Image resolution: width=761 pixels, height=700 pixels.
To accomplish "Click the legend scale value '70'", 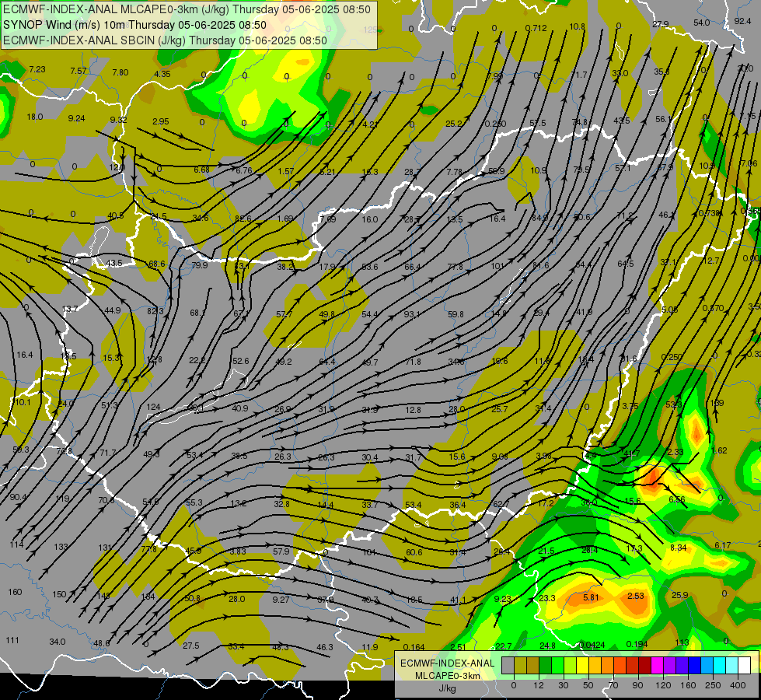I will (613, 685).
